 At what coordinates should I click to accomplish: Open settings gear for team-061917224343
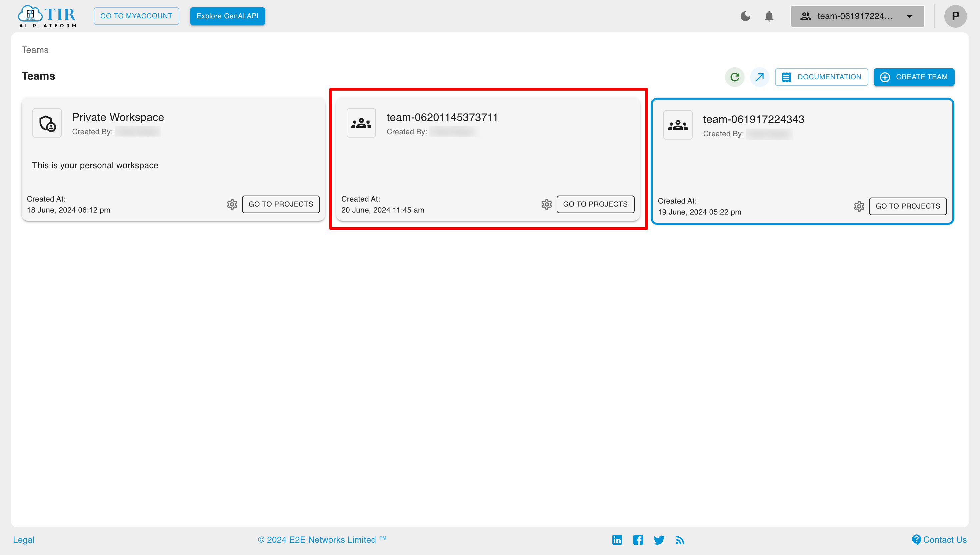pos(859,206)
